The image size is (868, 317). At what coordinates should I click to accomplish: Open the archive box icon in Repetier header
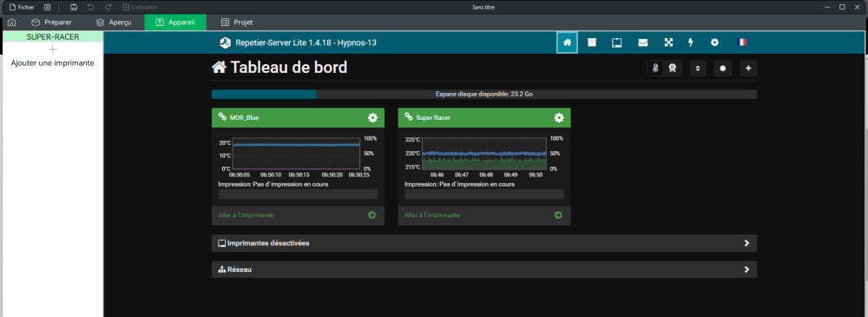[x=592, y=43]
